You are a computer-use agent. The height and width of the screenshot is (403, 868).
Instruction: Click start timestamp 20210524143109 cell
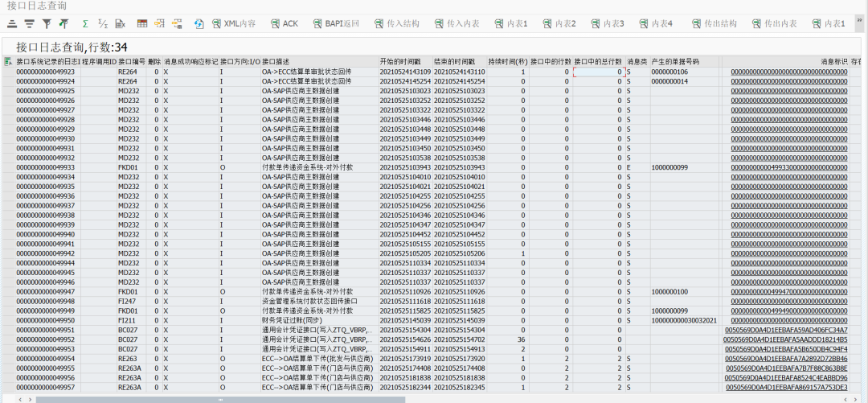(x=406, y=72)
